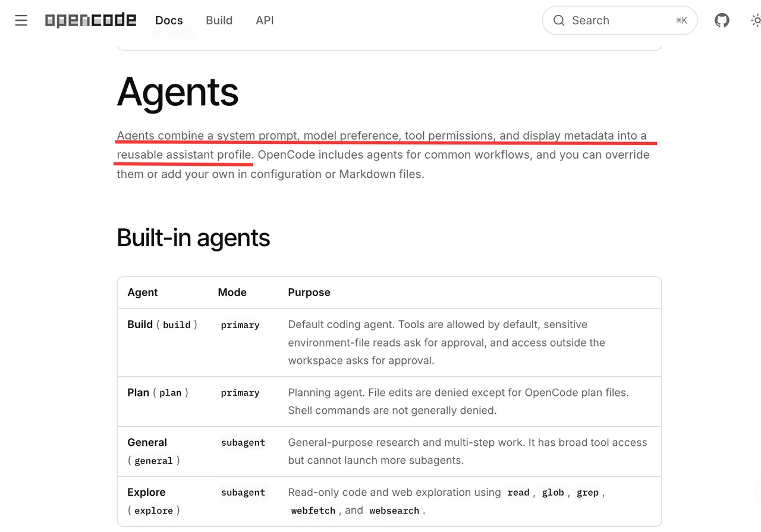
Task: Click the "read" tool code label
Action: tap(518, 493)
